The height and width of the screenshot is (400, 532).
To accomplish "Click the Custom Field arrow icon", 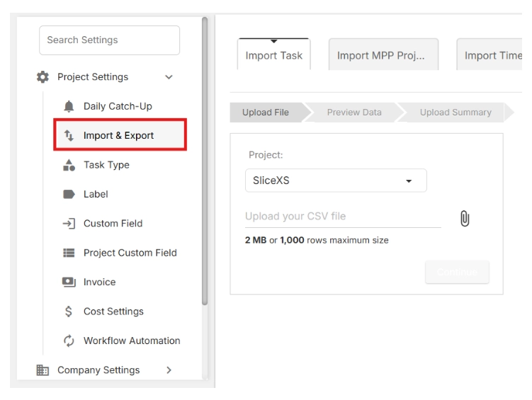I will 69,224.
